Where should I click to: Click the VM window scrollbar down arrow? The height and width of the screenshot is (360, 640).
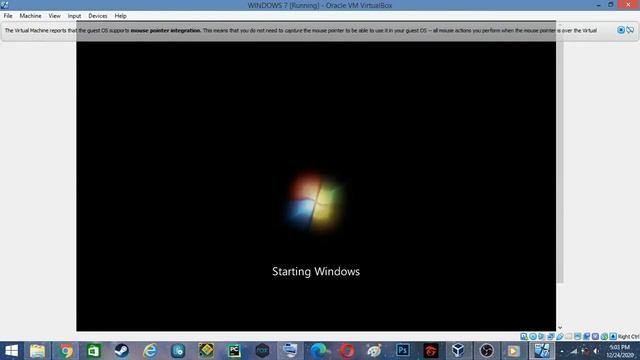click(x=560, y=327)
